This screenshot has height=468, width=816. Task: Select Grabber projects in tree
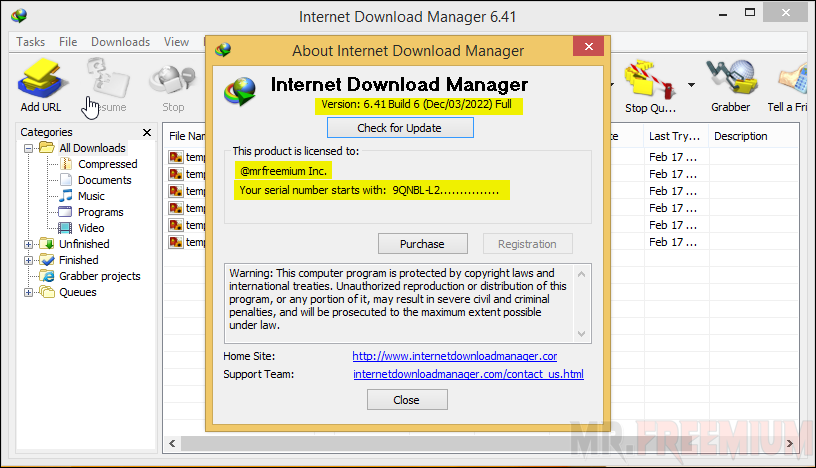point(99,276)
